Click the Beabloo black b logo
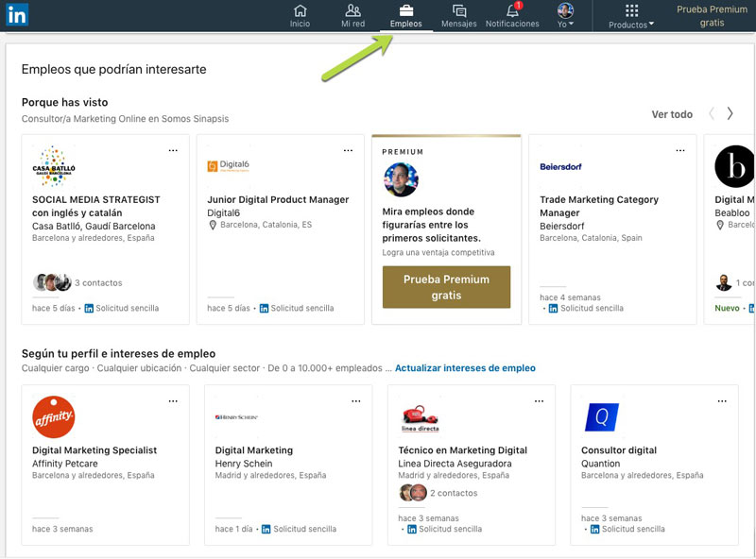Screen dimensions: 756x559 tap(735, 166)
